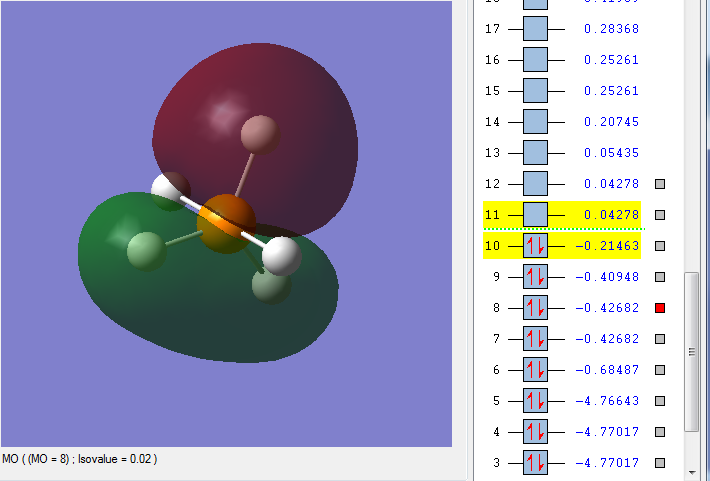The image size is (710, 481).
Task: Click energy value -0.68487
Action: tap(607, 370)
